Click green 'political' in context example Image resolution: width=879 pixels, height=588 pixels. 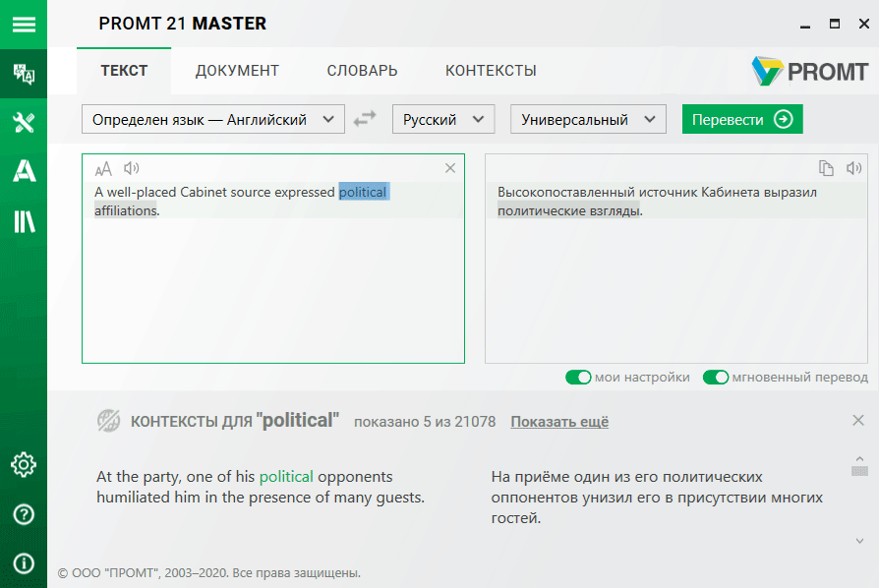click(286, 477)
